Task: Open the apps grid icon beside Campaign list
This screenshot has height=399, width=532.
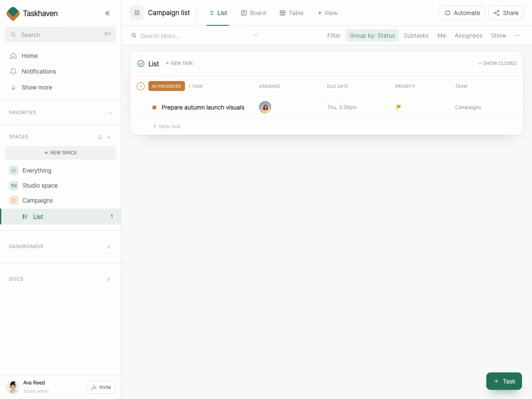Action: 137,13
